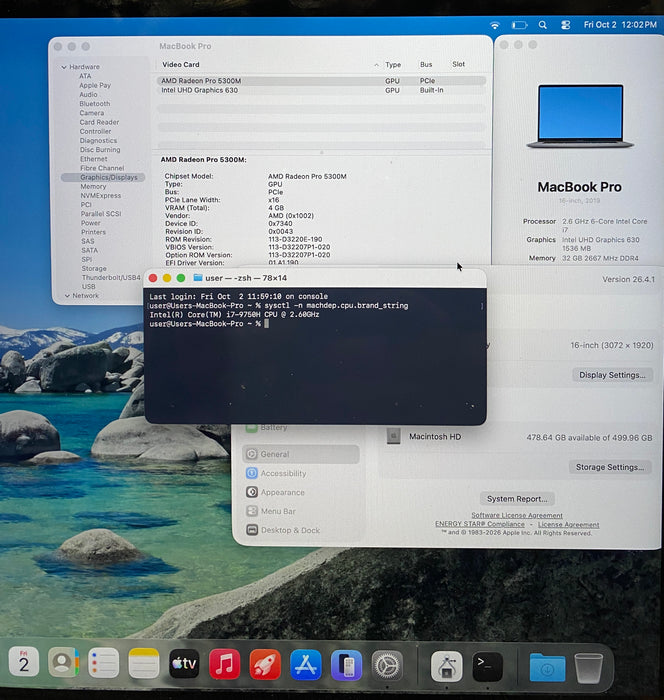The width and height of the screenshot is (664, 700).
Task: Select NVMExpress in System Information sidebar
Action: [x=100, y=196]
